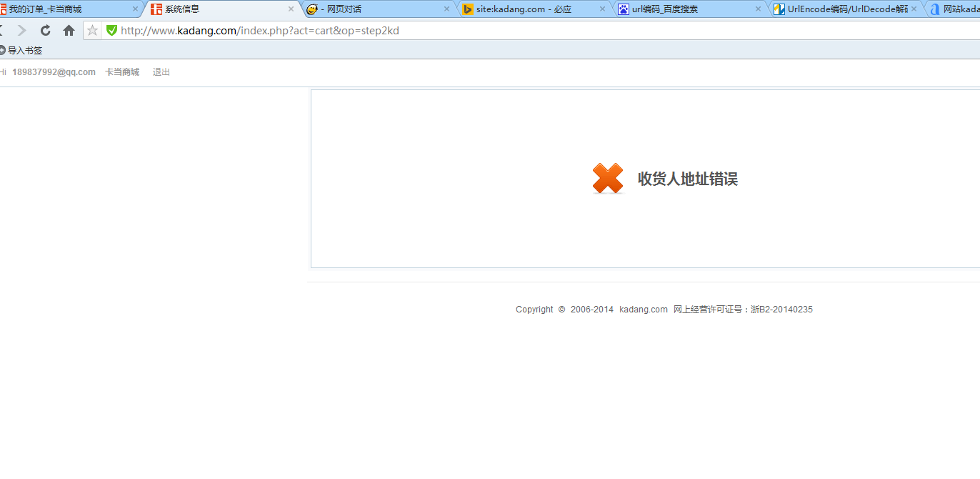Switch to site:kadang.com - 必应 tab
The image size is (980, 479).
(x=534, y=9)
